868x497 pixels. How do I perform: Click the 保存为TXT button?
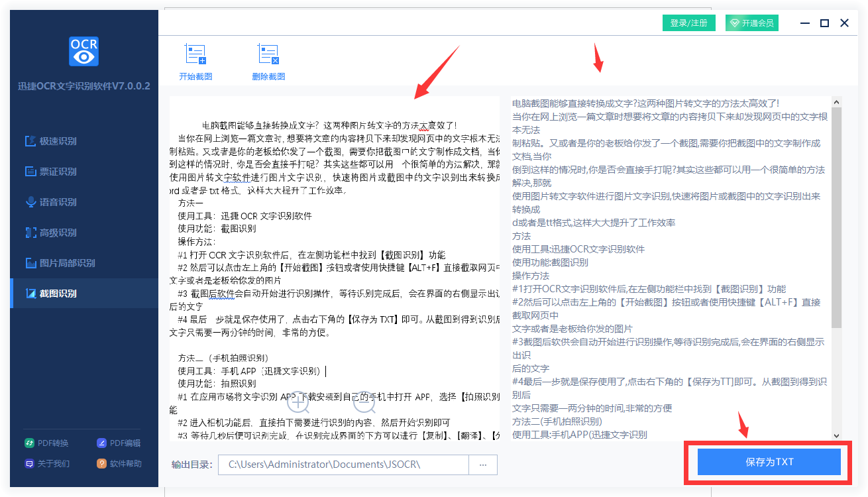(x=769, y=462)
